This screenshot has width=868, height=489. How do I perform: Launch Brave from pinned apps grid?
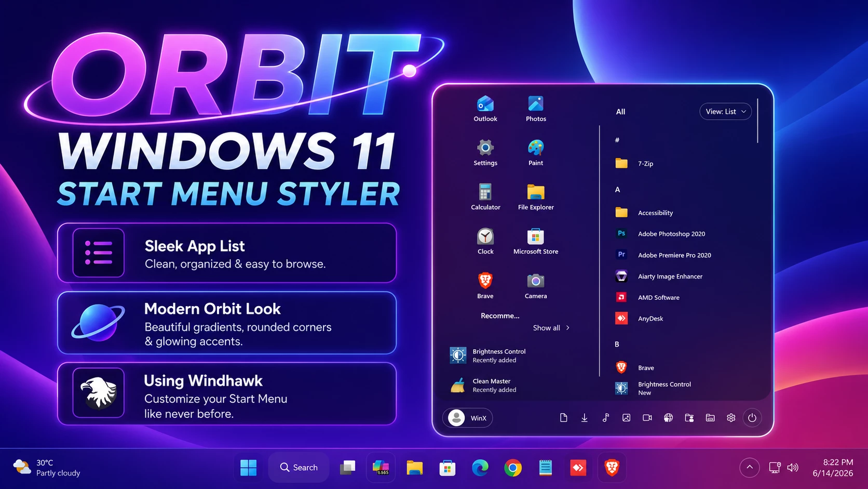pyautogui.click(x=485, y=286)
